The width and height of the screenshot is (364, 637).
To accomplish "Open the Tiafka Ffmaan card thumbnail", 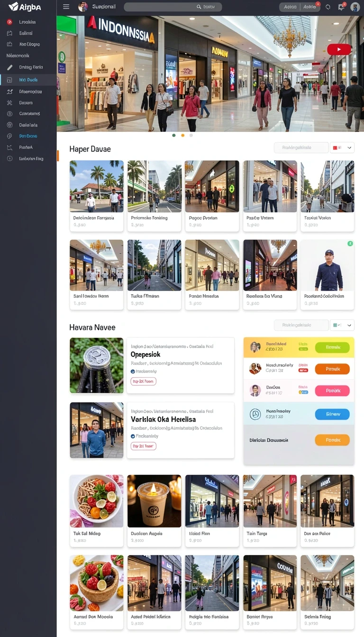I will click(155, 265).
